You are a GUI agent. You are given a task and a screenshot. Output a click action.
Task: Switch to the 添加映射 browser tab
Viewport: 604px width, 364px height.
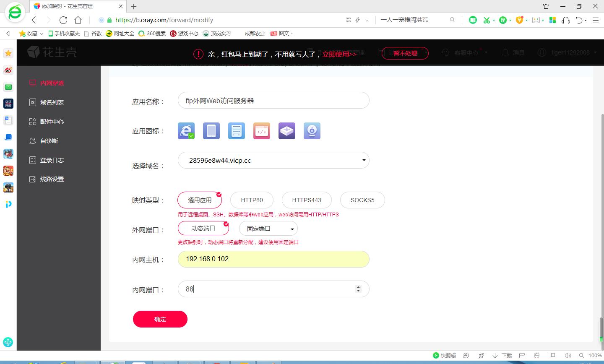coord(67,6)
